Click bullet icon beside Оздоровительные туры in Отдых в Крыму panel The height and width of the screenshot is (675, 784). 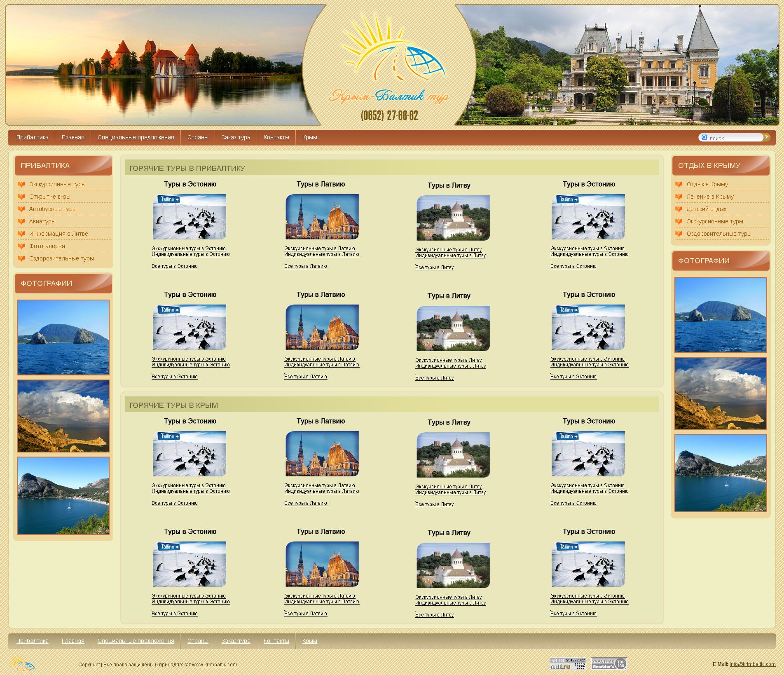pos(679,234)
